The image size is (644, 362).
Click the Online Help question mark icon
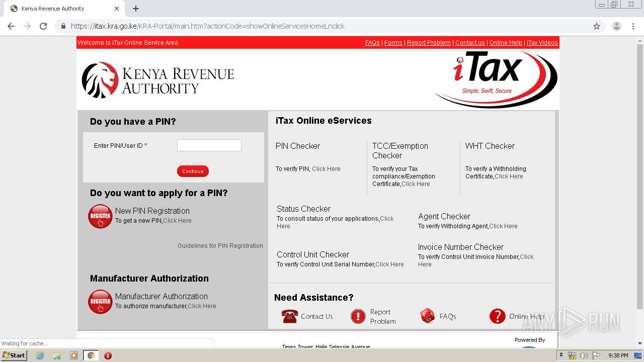[497, 316]
